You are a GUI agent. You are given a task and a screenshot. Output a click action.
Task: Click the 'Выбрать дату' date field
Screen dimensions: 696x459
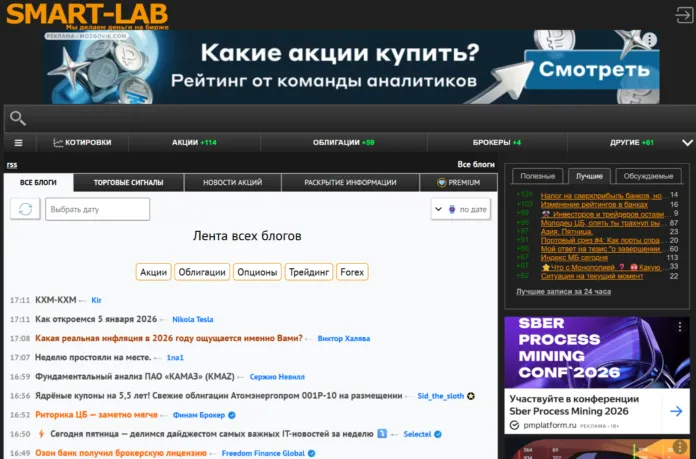click(97, 209)
